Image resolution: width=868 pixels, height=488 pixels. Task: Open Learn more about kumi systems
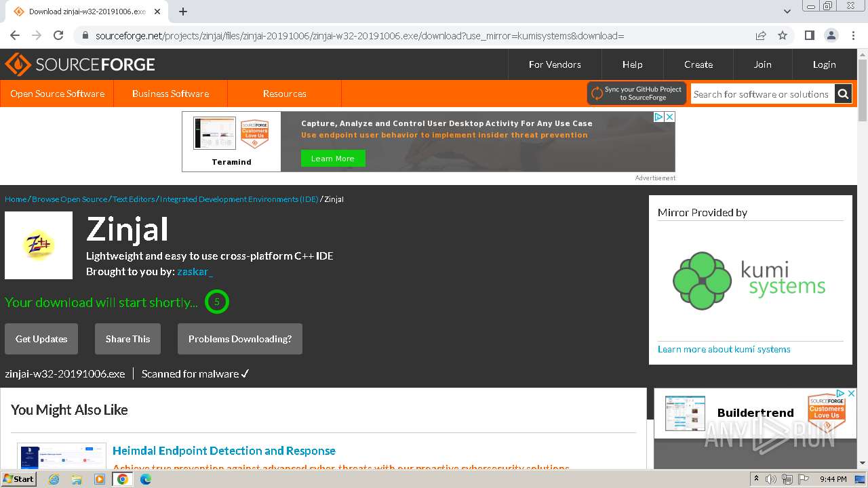724,349
